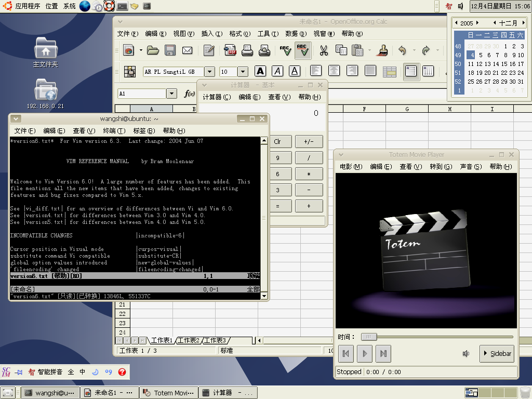Click the Totem volume speaker icon

click(466, 354)
